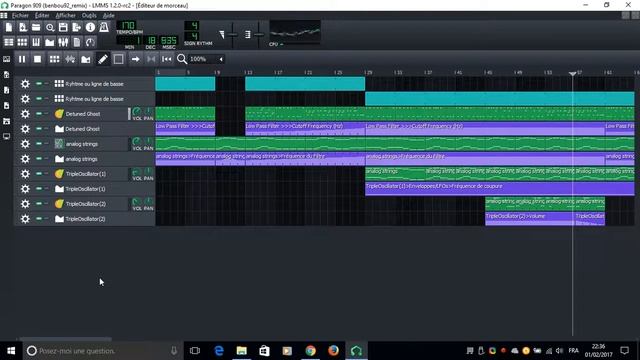640x360 pixels.
Task: Click the horizontal scrollbar of the Song Editor
Action: click(x=66, y=339)
